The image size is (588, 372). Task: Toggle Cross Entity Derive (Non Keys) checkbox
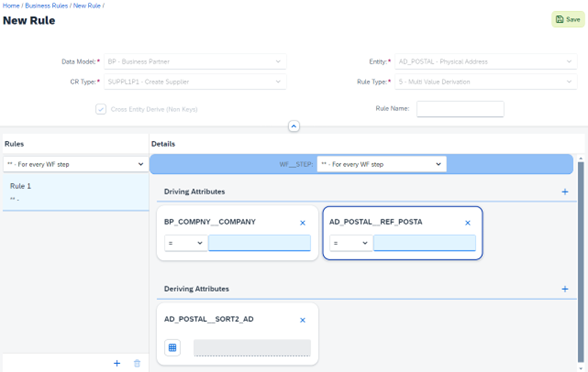100,109
